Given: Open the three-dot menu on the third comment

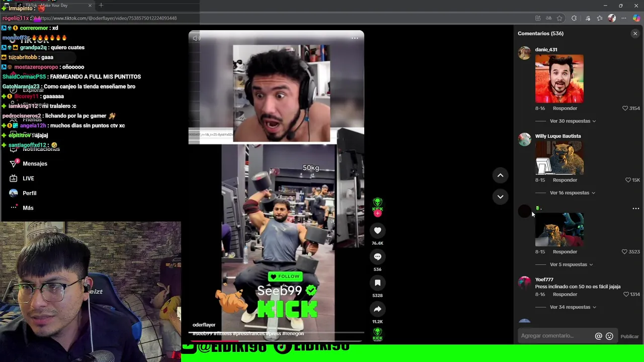Looking at the screenshot, I should pos(635,208).
